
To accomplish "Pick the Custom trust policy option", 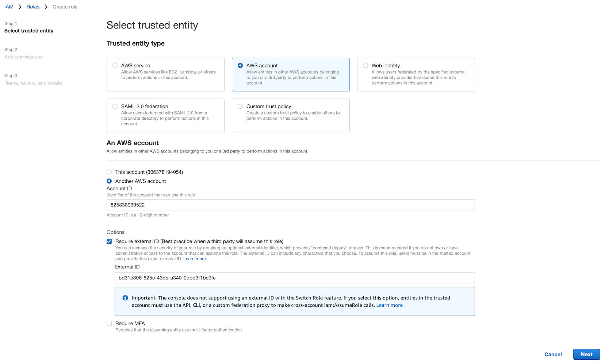I will coord(291,115).
